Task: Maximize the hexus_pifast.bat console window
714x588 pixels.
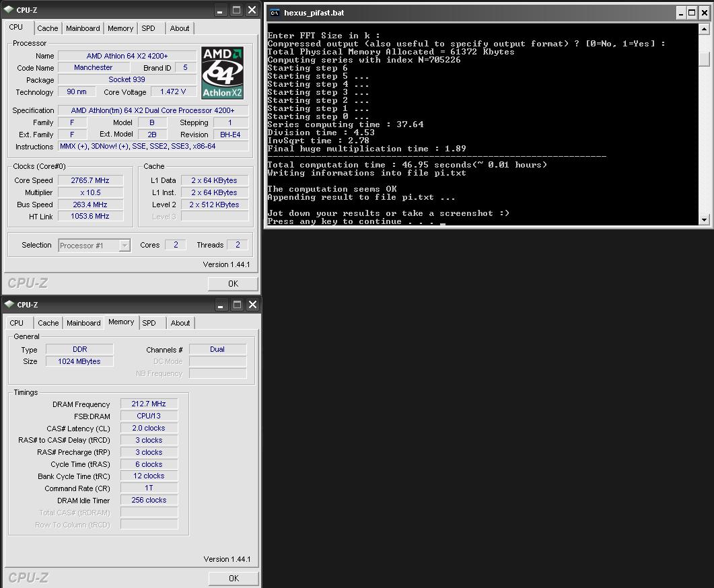Action: click(692, 13)
